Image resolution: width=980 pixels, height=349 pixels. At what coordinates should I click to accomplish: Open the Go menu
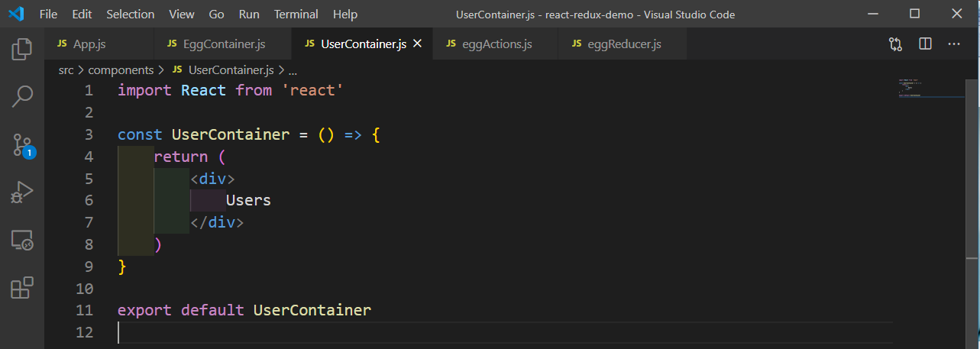216,14
